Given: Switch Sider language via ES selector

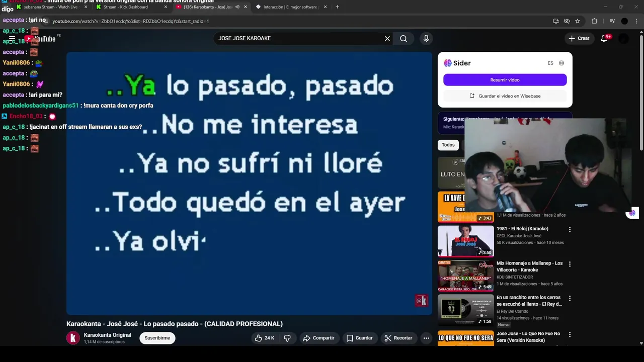Looking at the screenshot, I should 550,63.
